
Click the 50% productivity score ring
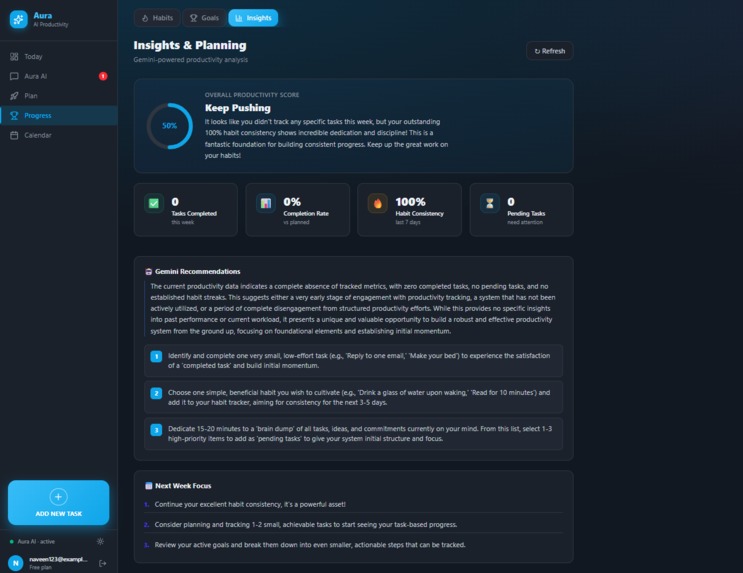(170, 126)
